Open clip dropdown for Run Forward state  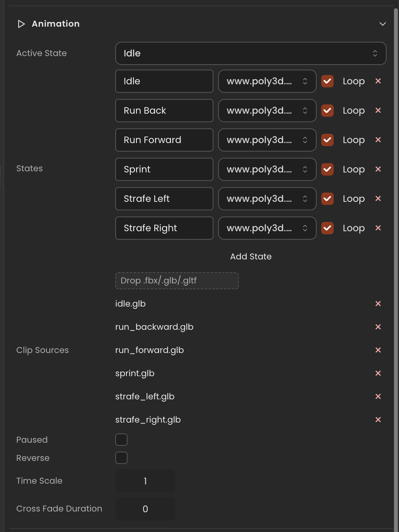coord(267,140)
